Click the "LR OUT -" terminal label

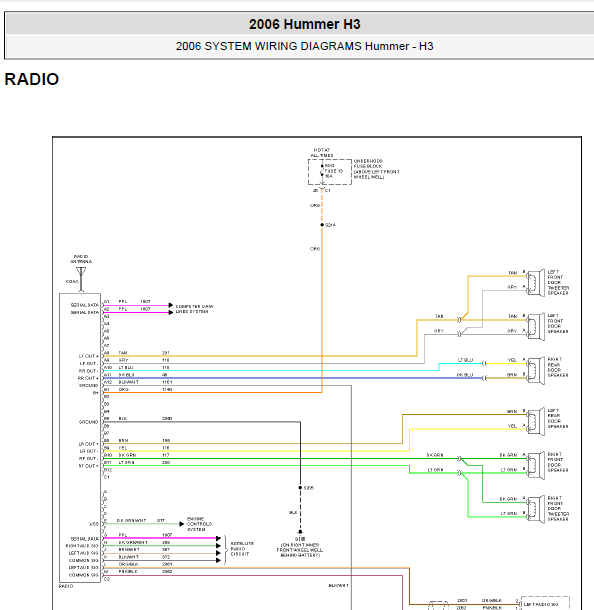pos(89,451)
